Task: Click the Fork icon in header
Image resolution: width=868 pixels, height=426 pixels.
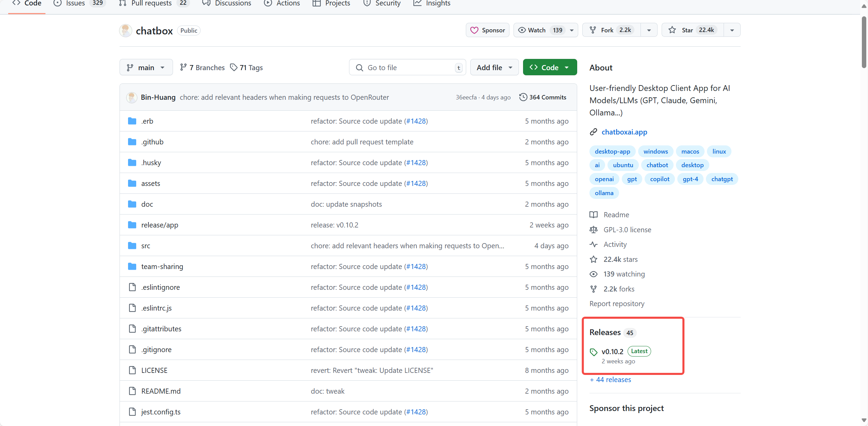Action: pos(593,30)
